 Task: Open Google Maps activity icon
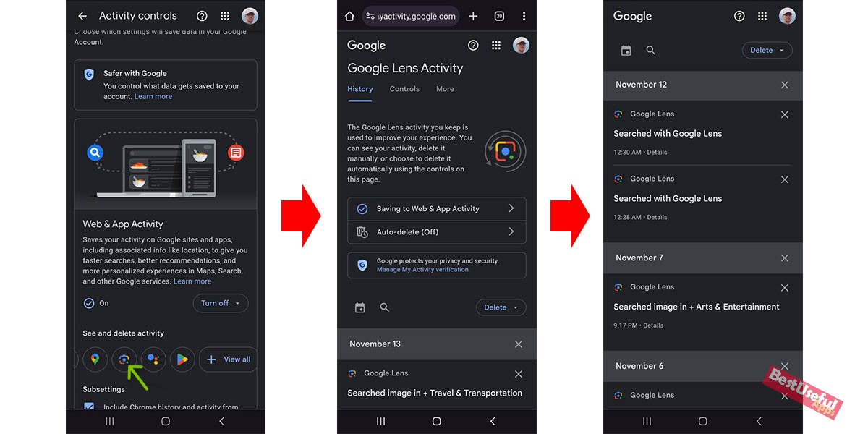click(x=95, y=359)
